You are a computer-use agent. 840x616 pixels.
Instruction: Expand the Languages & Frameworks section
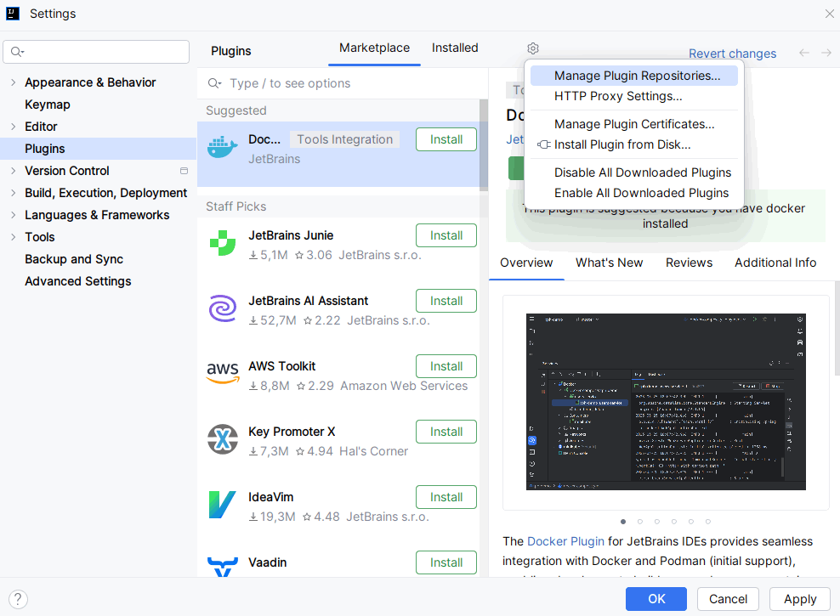[13, 215]
